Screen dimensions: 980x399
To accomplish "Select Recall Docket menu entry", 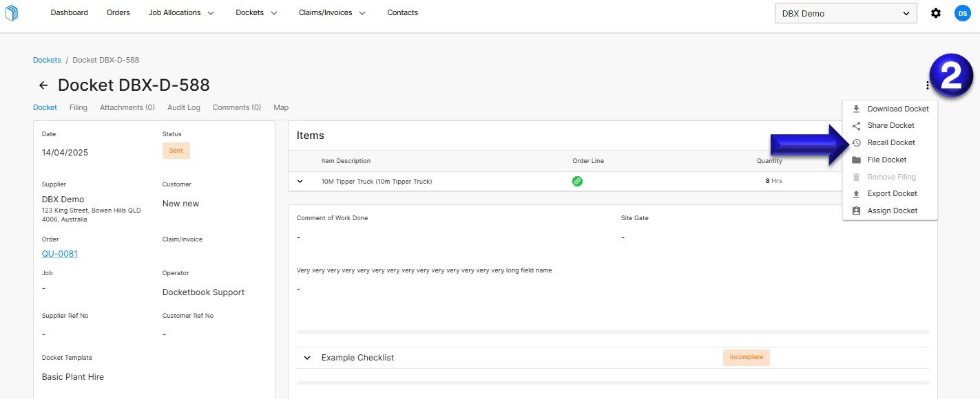I will (890, 143).
